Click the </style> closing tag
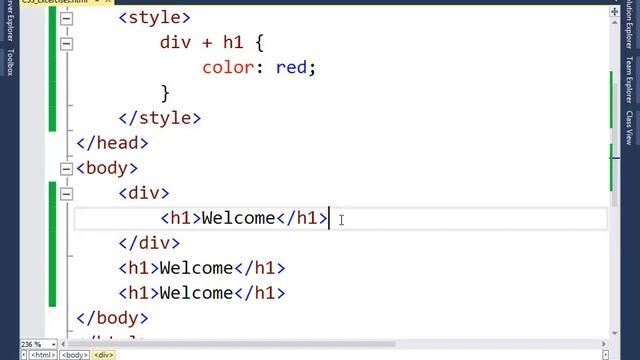The image size is (640, 360). point(160,118)
